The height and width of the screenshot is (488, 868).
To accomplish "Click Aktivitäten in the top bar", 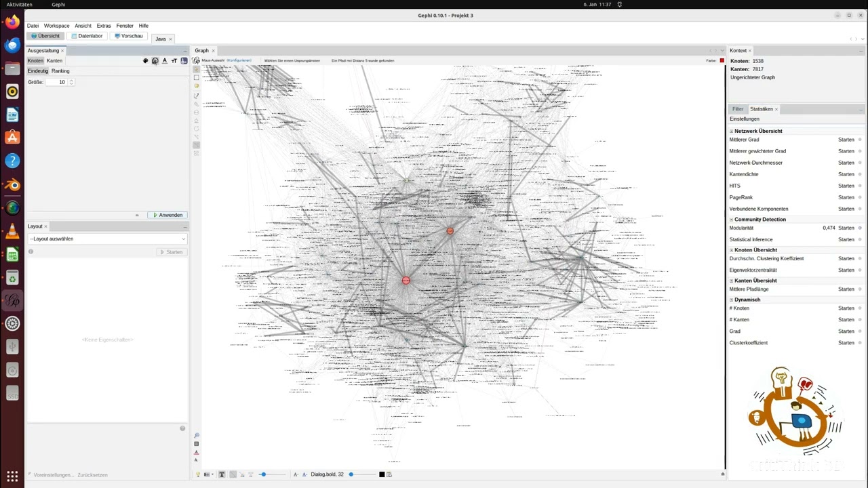I will click(x=19, y=4).
